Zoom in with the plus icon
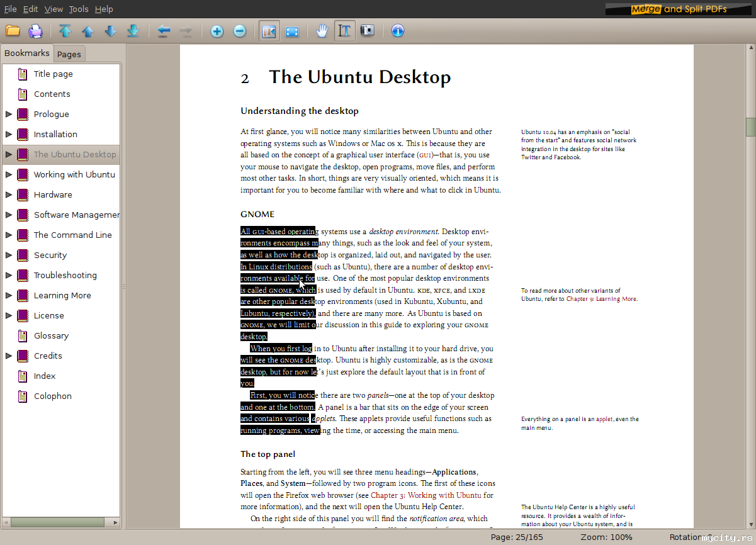756x545 pixels. (217, 30)
